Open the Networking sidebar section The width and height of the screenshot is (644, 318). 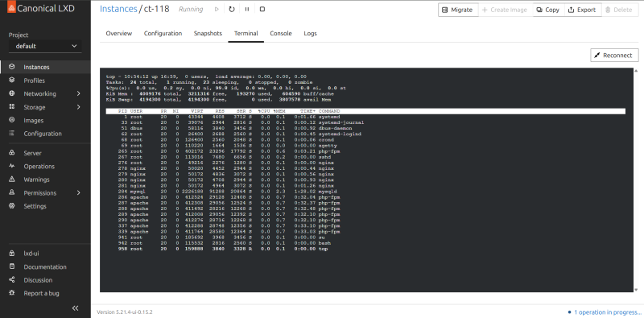(39, 93)
